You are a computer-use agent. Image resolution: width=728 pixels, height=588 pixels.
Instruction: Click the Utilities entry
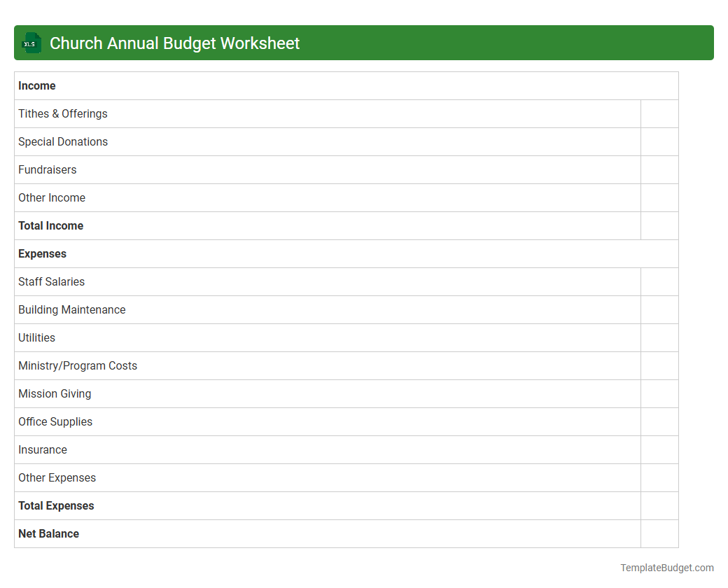(36, 337)
